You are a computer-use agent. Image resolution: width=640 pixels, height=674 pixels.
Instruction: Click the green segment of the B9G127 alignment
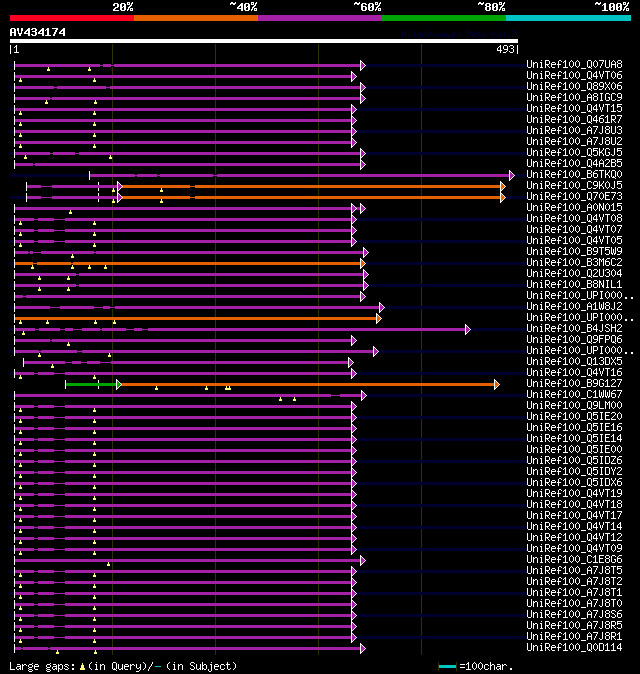tap(91, 384)
